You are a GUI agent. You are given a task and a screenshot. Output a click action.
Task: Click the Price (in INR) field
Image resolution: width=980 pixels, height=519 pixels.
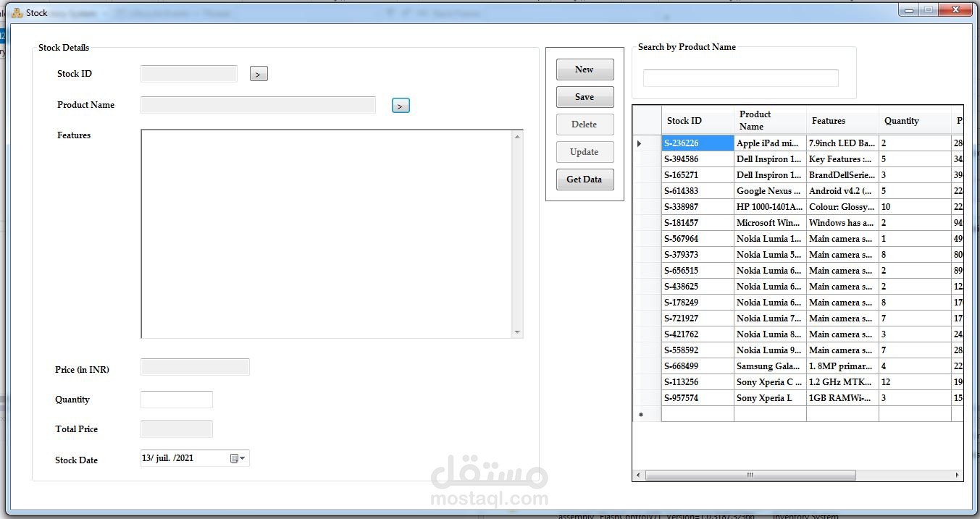[195, 366]
